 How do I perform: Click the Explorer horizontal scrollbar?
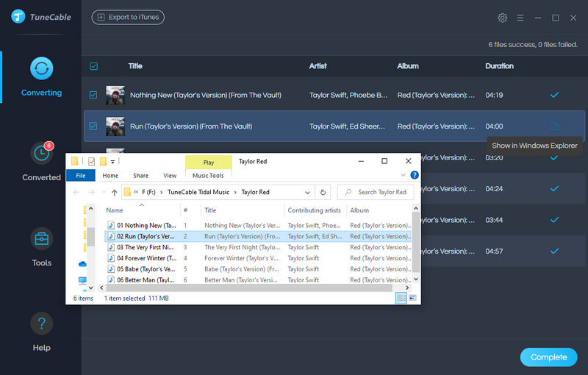point(249,287)
